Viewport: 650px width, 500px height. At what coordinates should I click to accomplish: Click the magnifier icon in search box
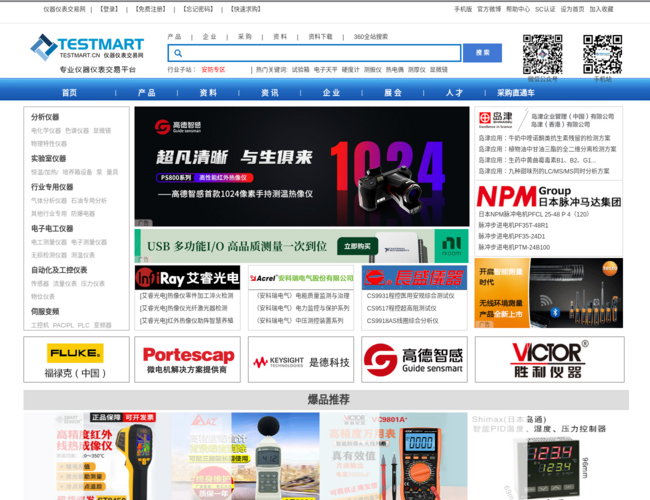click(x=178, y=53)
